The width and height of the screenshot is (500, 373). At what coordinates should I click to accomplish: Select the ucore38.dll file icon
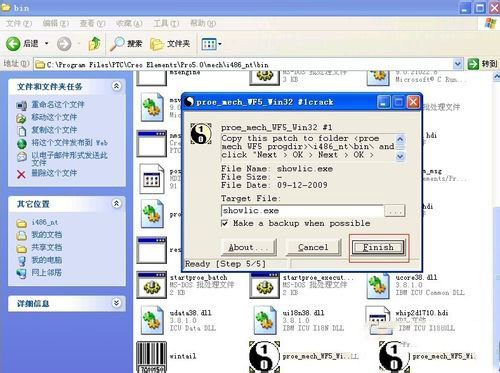(378, 286)
